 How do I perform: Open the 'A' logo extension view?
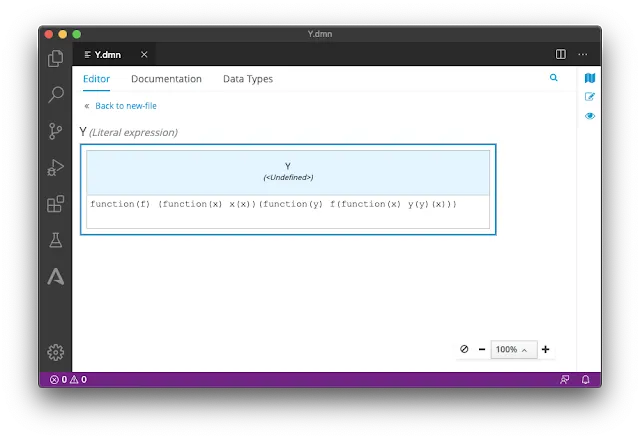(x=56, y=276)
